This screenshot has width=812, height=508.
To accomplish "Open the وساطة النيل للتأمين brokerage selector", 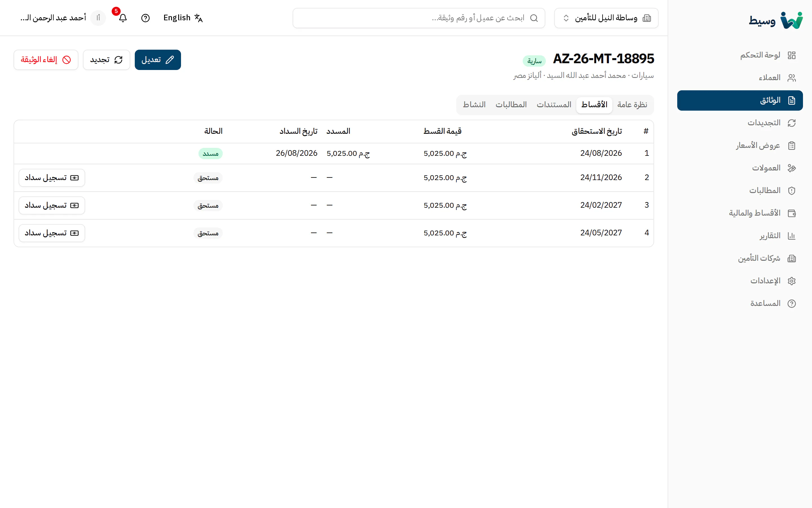I will (x=606, y=18).
